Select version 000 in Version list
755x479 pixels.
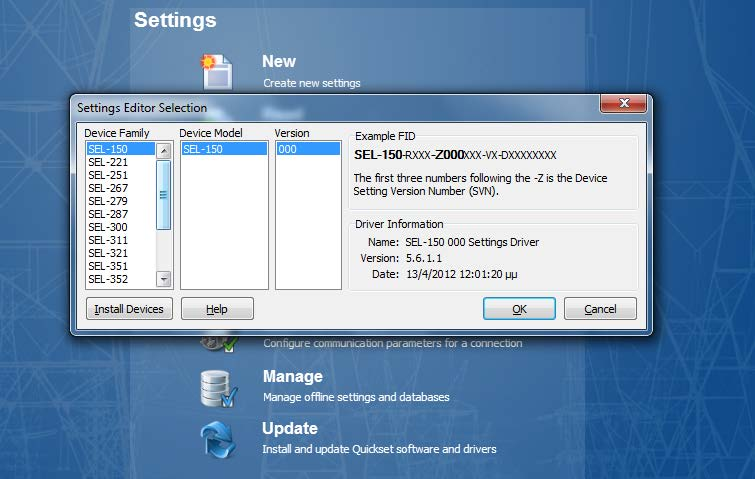click(308, 149)
